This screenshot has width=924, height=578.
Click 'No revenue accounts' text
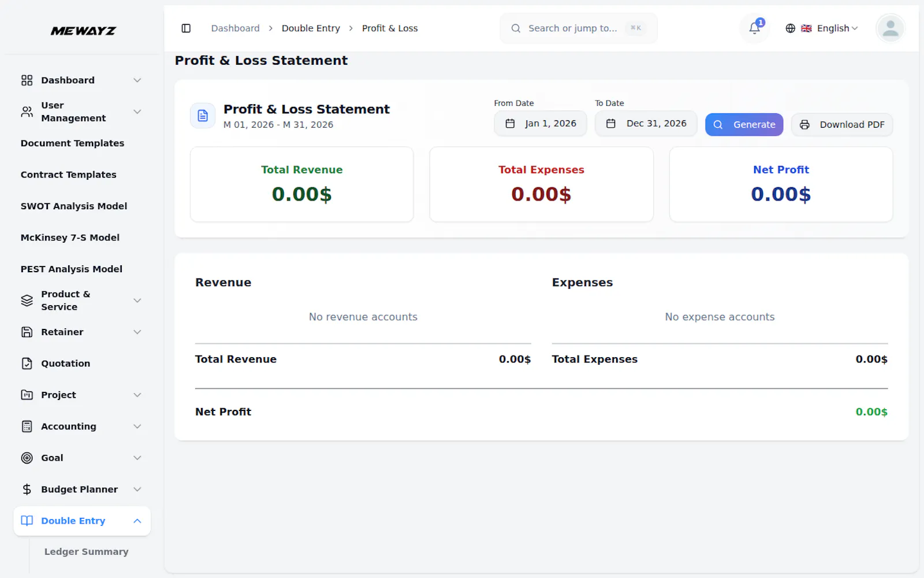(363, 317)
